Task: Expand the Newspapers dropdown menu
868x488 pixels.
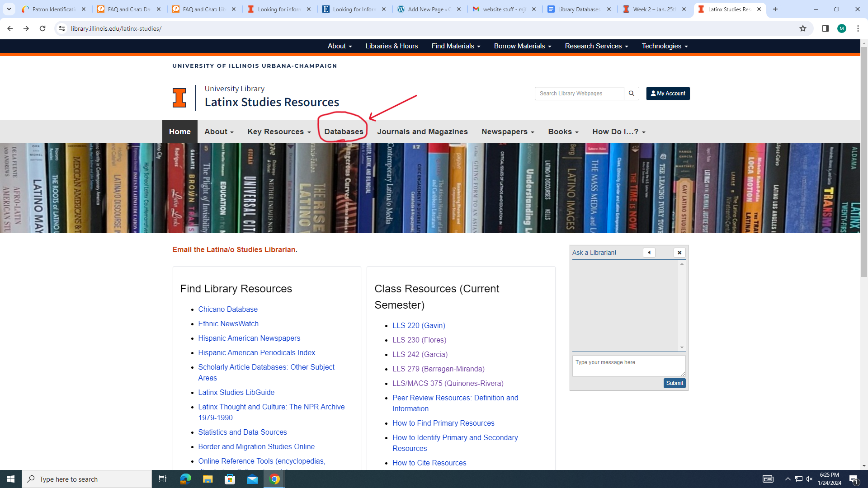Action: click(508, 131)
